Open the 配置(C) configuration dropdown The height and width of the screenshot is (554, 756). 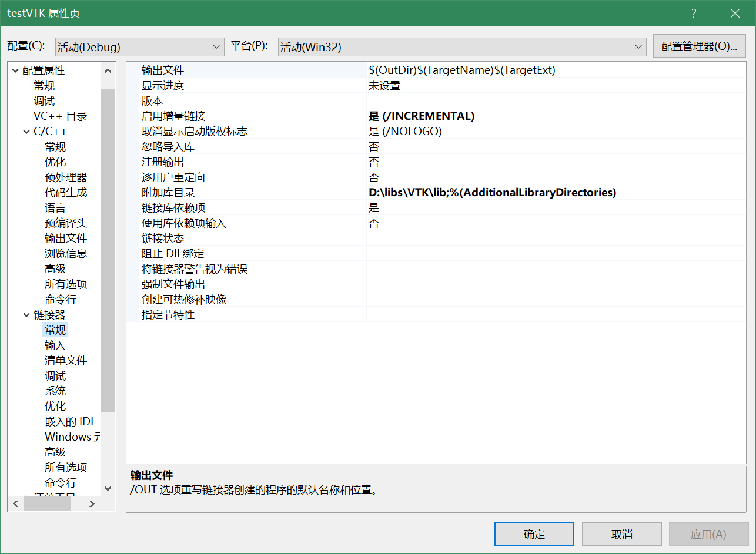pyautogui.click(x=139, y=47)
